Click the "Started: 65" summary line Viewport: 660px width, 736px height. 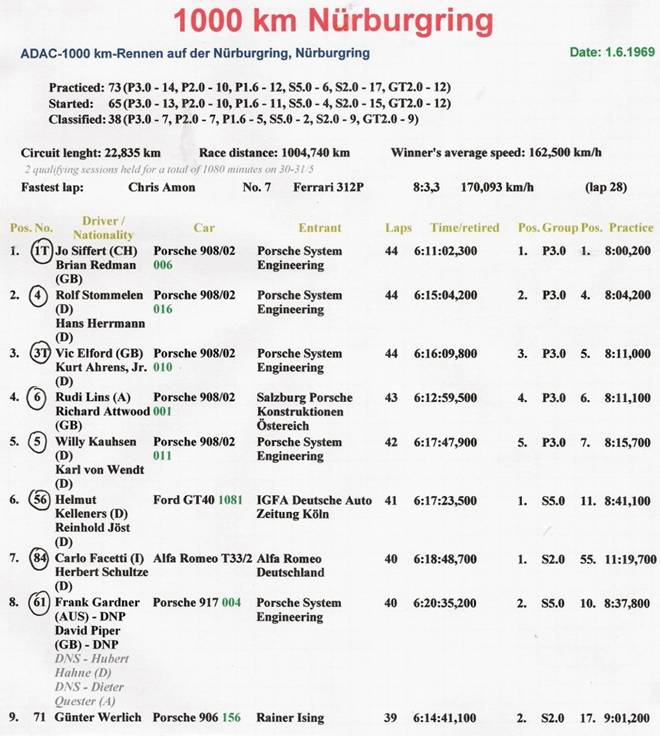click(249, 103)
